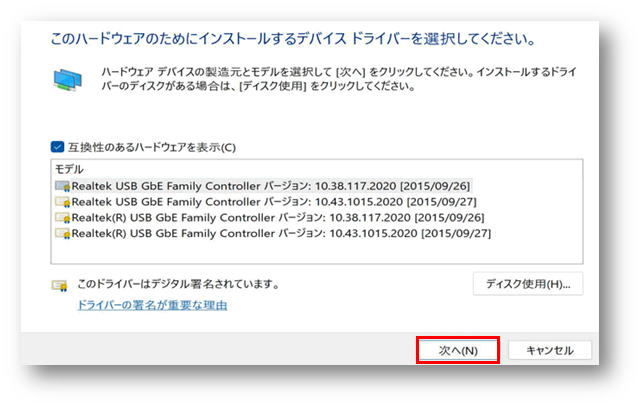Select Realtek(R) USB GbE Family Controller 10.38.117.2020 entry
This screenshot has width=641, height=407.
[269, 218]
